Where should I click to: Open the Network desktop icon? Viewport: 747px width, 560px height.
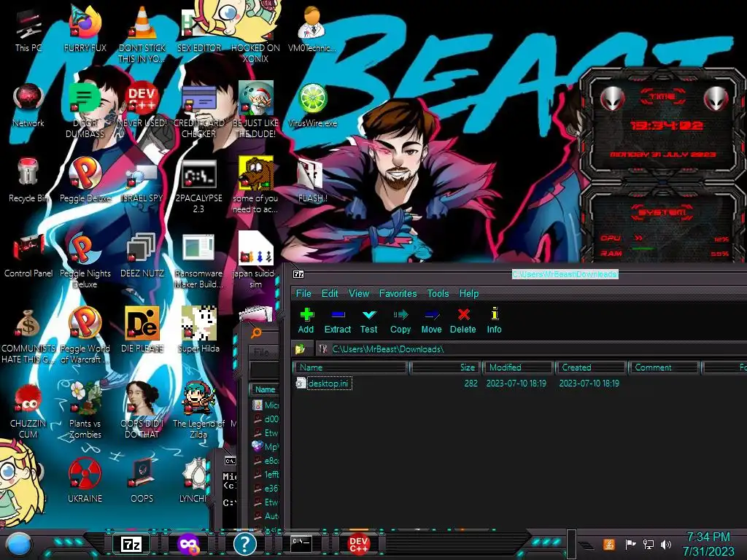(28, 106)
